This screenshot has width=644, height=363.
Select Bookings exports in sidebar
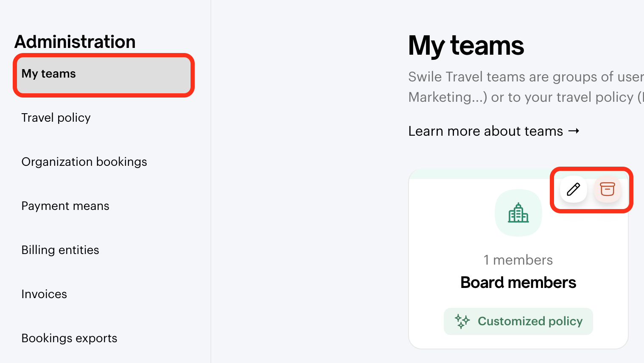point(69,338)
